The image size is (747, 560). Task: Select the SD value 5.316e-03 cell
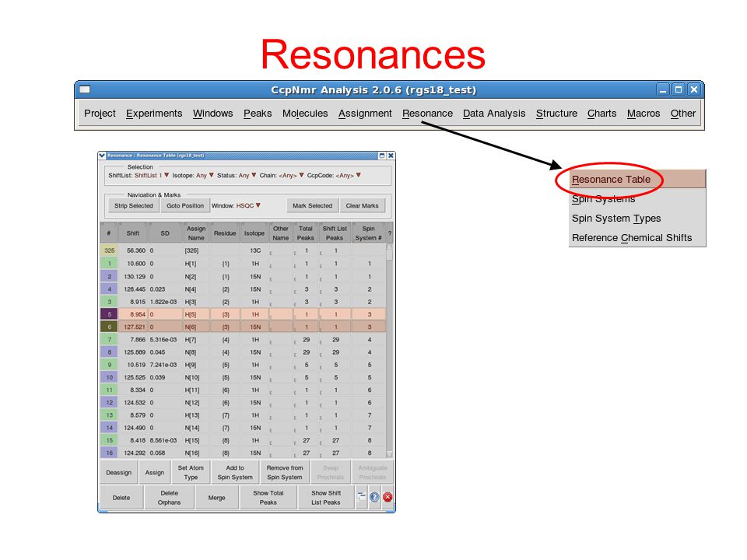pos(163,340)
